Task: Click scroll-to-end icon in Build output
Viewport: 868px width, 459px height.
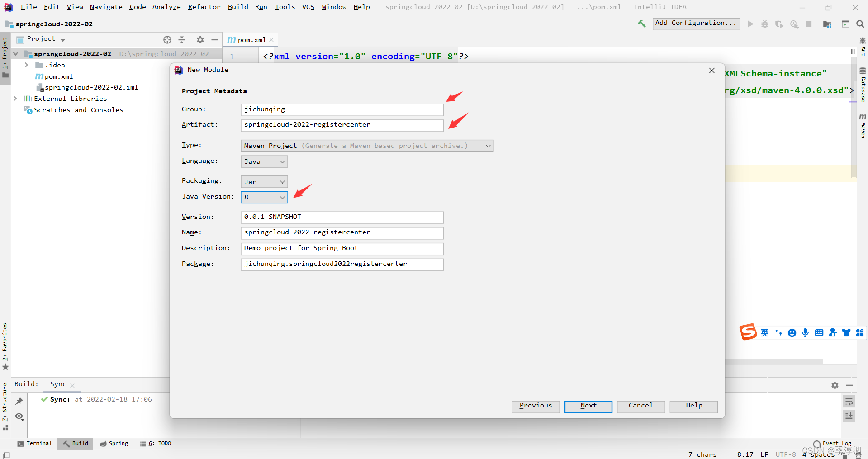Action: click(849, 416)
